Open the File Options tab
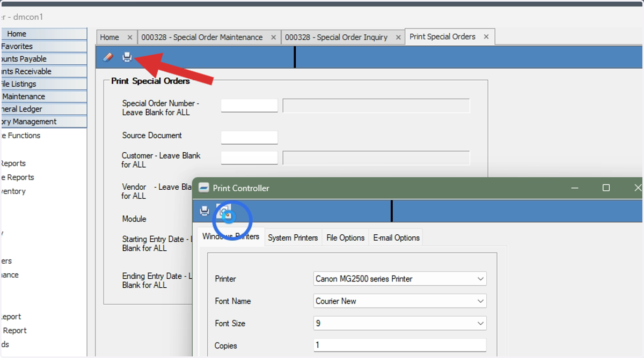644x358 pixels. [346, 237]
